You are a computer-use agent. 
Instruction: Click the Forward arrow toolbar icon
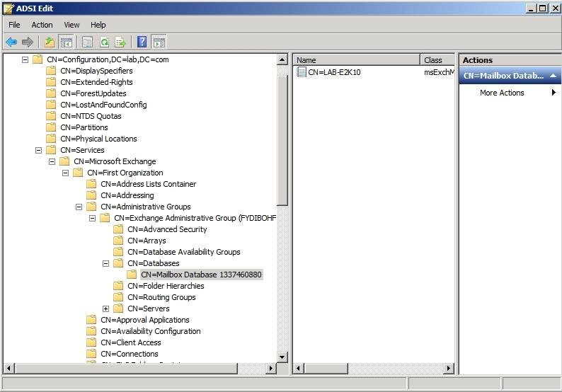coord(27,42)
